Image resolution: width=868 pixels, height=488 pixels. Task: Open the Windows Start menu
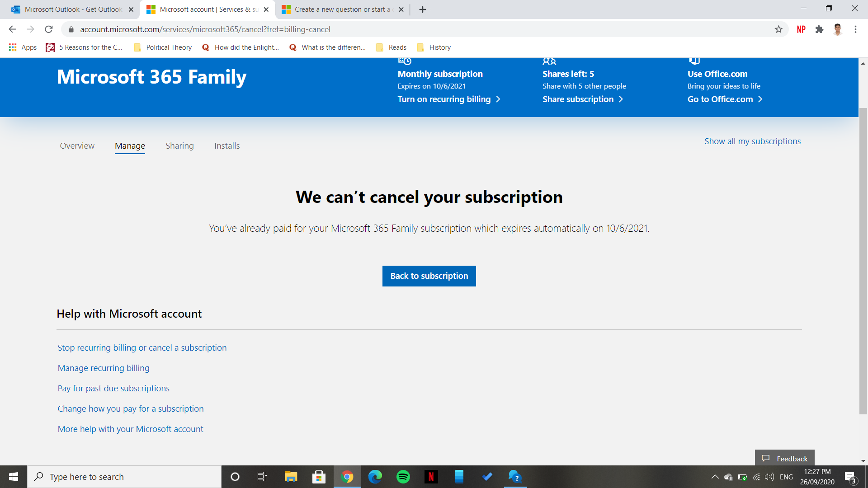coord(14,477)
